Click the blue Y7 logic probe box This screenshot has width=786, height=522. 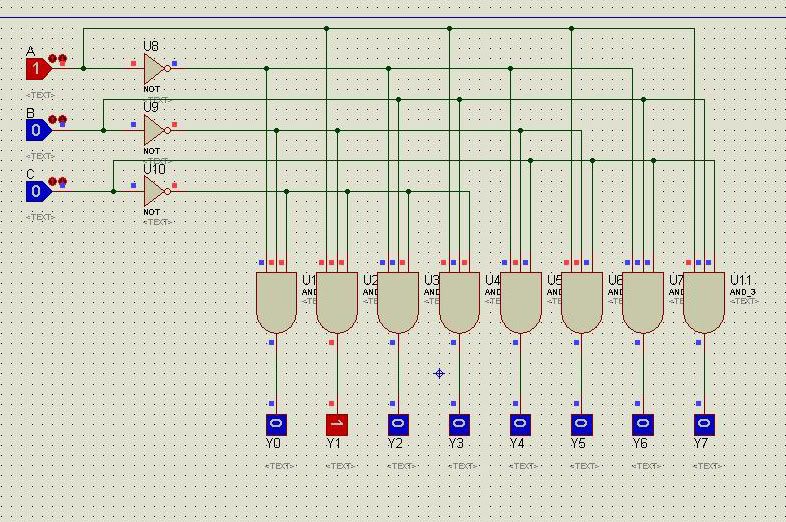(x=704, y=425)
